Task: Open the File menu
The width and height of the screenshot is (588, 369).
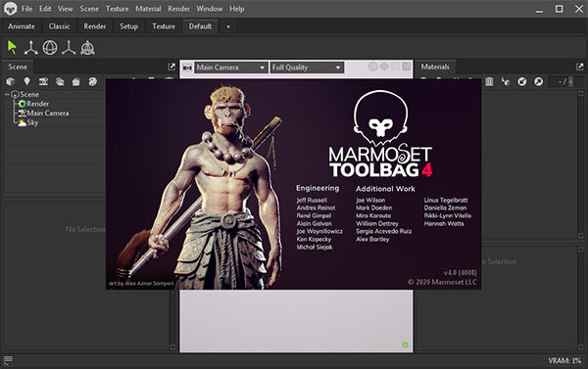Action: coord(26,9)
